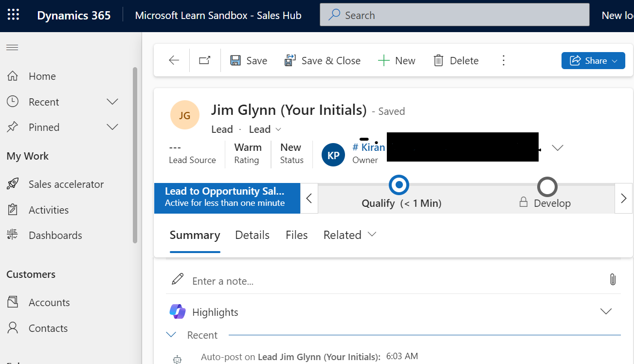Expand the header fields chevron
This screenshot has width=634, height=364.
pos(558,147)
